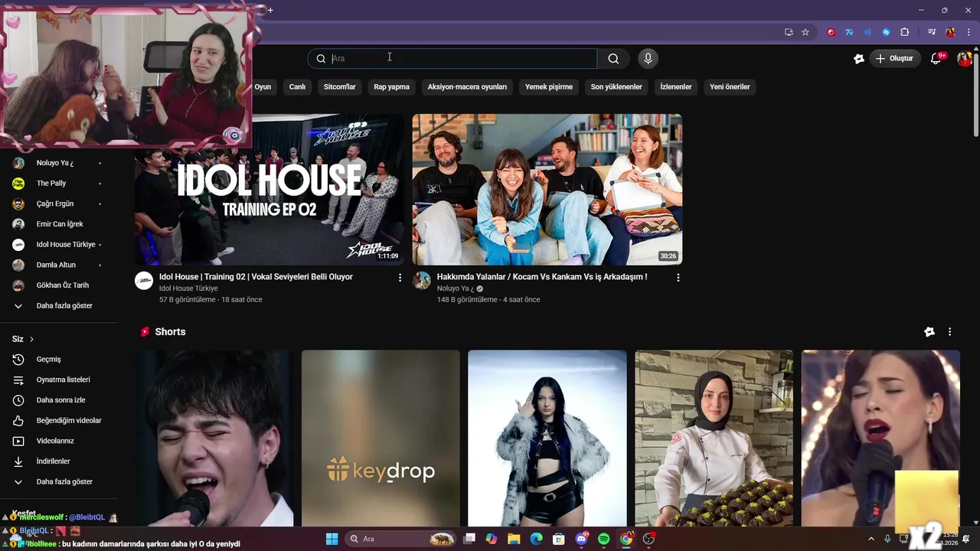Viewport: 980px width, 551px height.
Task: Open File Explorer from the taskbar
Action: (514, 539)
